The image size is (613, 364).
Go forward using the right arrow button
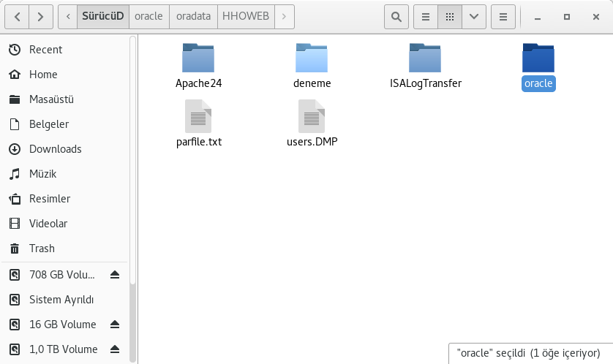[42, 15]
